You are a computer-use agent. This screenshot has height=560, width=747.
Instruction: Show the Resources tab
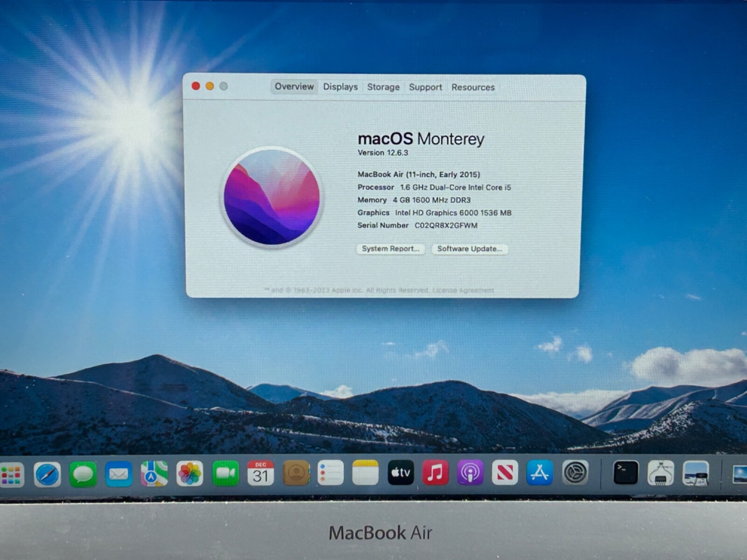pos(473,87)
